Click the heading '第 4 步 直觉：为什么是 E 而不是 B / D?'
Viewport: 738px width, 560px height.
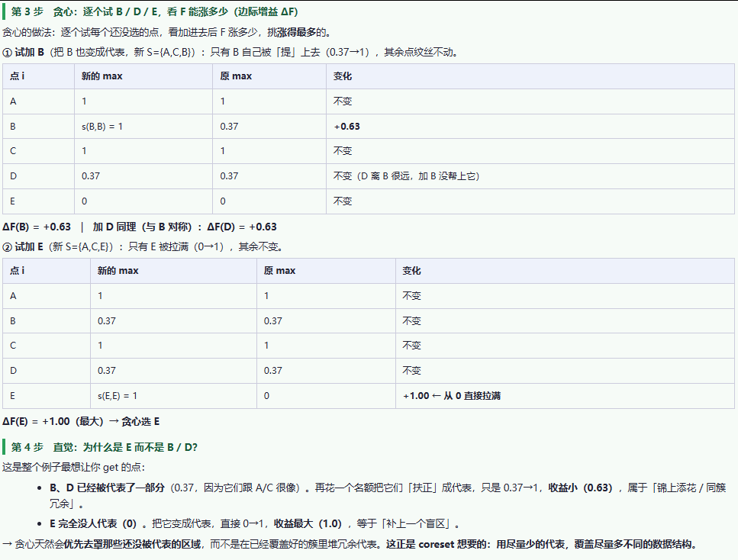(x=104, y=447)
